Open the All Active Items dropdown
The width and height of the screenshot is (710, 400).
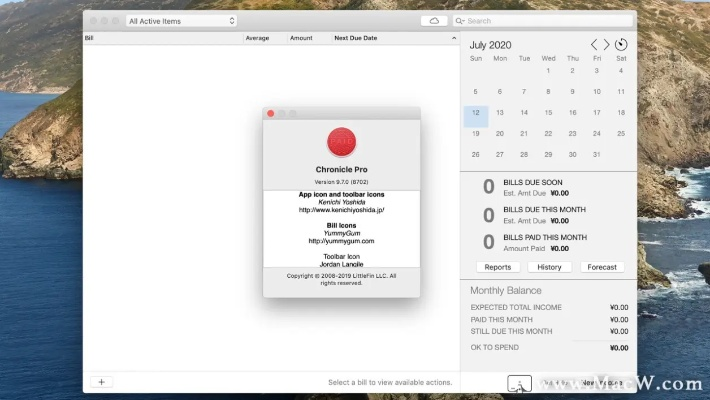point(181,20)
